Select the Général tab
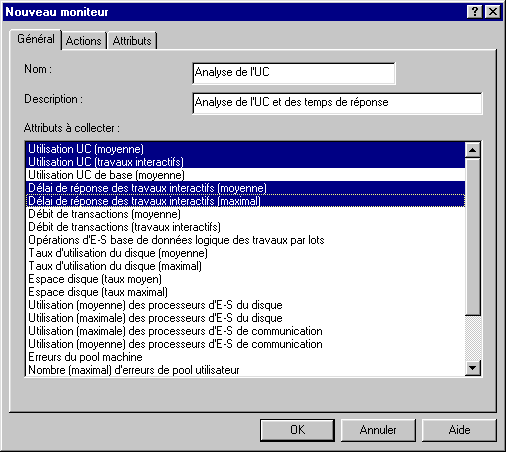Viewport: 506px width, 452px height. tap(36, 39)
